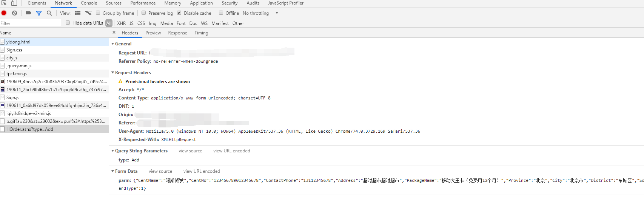Click view URL encoded beside Form Data

pos(202,171)
